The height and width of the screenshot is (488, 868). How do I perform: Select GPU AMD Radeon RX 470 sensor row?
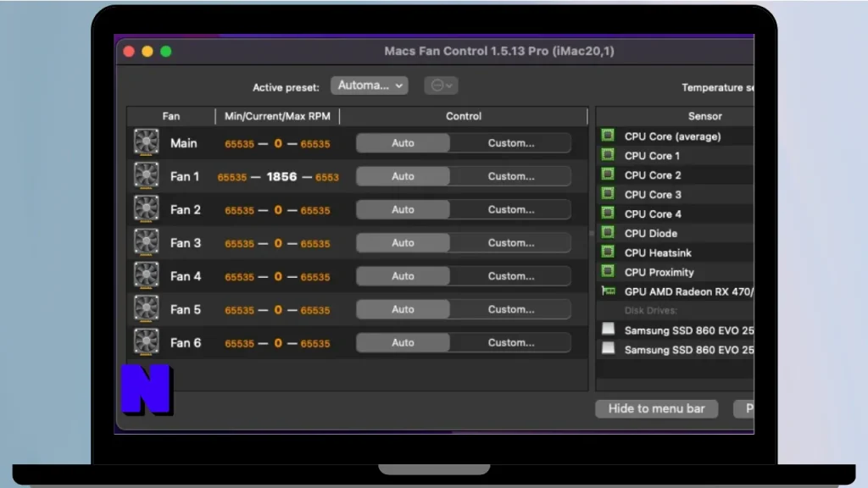pyautogui.click(x=676, y=291)
